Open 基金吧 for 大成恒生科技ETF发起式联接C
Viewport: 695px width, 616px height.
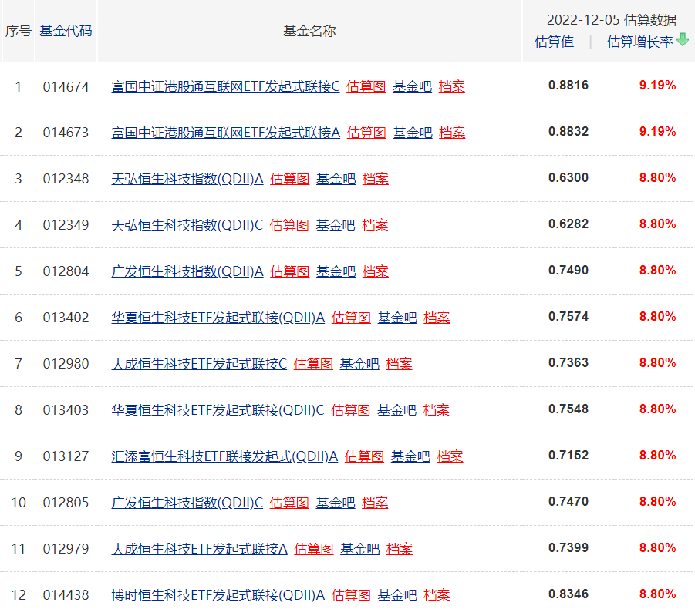[x=359, y=364]
